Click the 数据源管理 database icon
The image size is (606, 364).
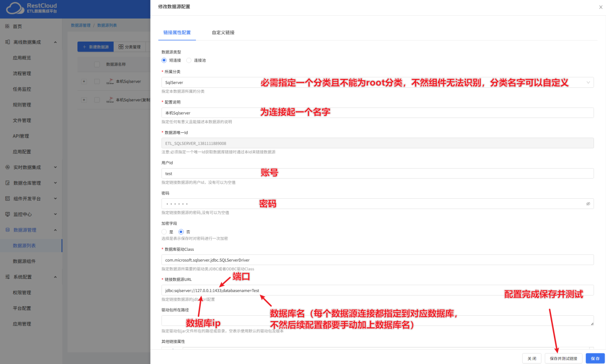coord(7,230)
